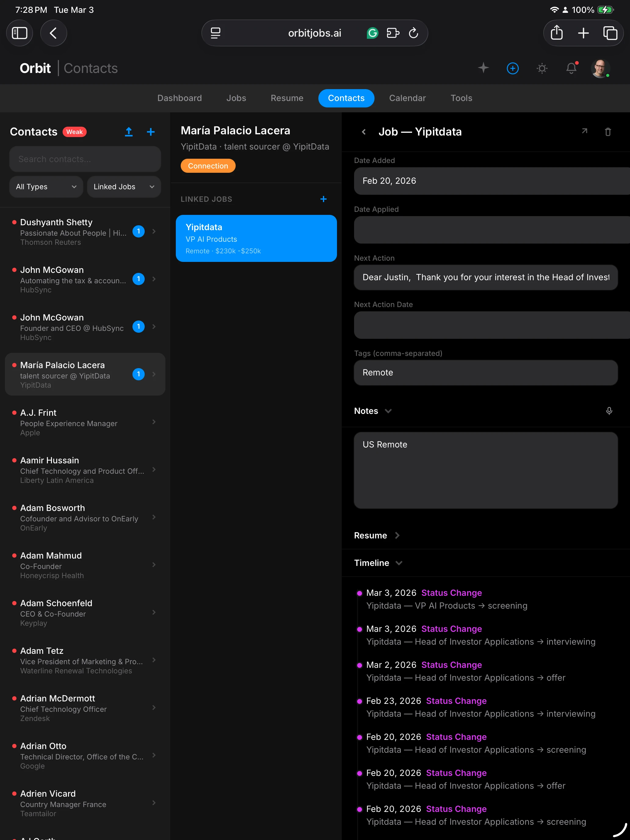Open the Yipitdata job via the external arrow icon
This screenshot has height=840, width=630.
(x=585, y=131)
